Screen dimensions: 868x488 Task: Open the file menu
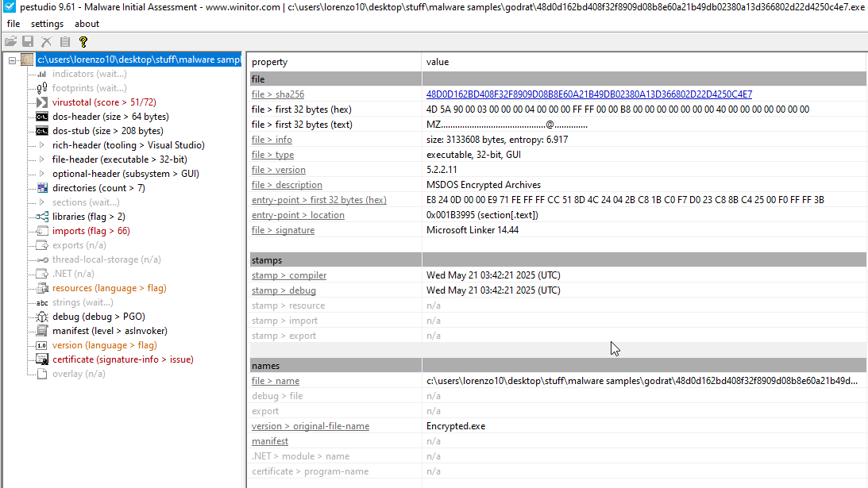click(14, 24)
